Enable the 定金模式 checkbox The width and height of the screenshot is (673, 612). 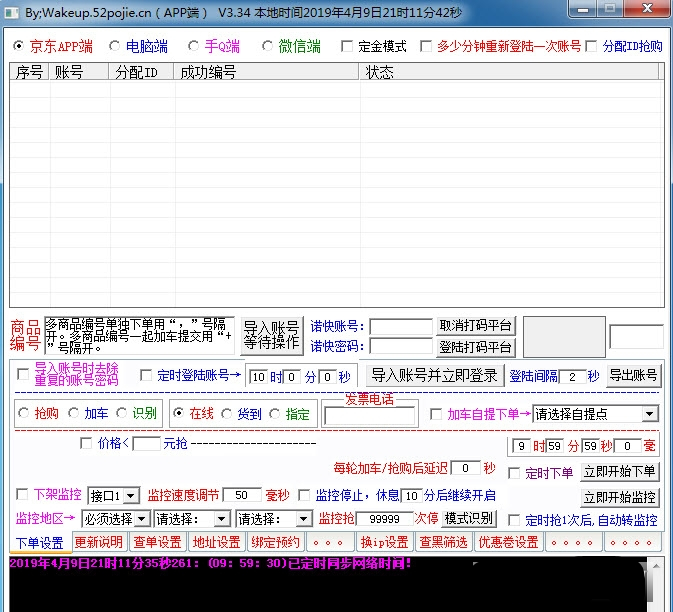coord(347,46)
